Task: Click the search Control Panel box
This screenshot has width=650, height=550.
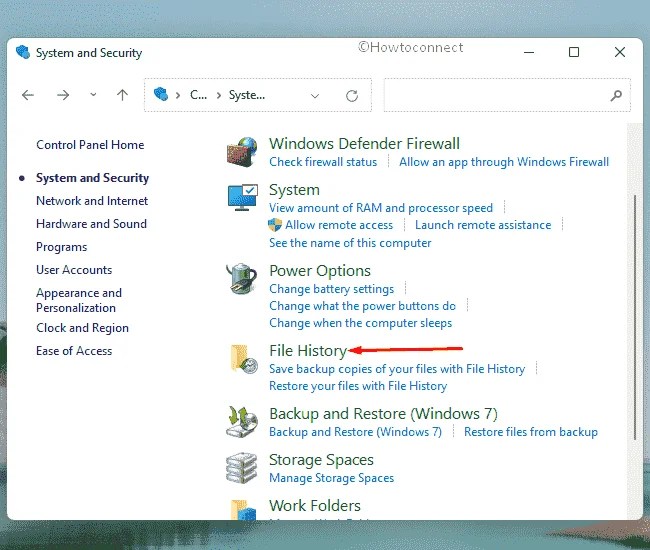Action: (x=507, y=95)
